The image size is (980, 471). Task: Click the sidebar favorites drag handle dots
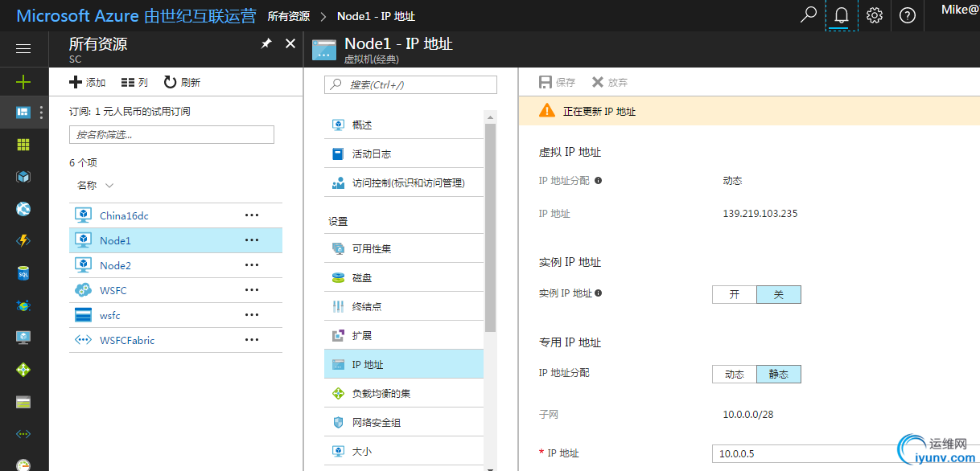(x=42, y=113)
